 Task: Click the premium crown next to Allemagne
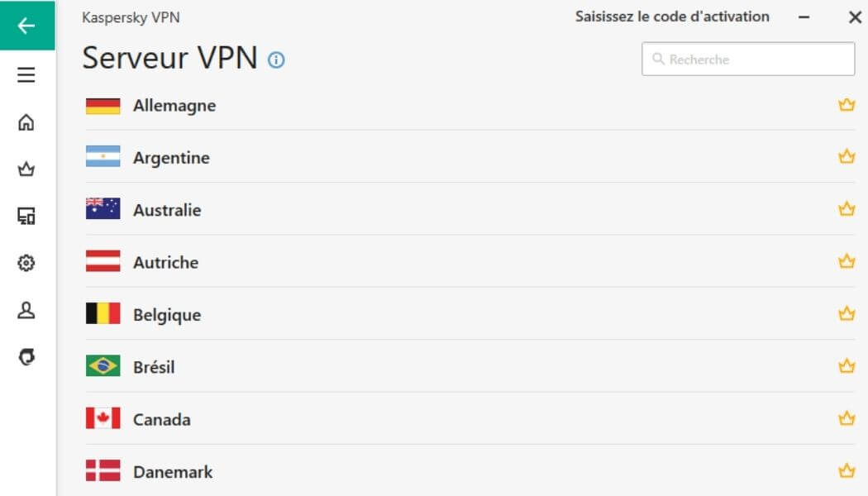click(x=846, y=105)
